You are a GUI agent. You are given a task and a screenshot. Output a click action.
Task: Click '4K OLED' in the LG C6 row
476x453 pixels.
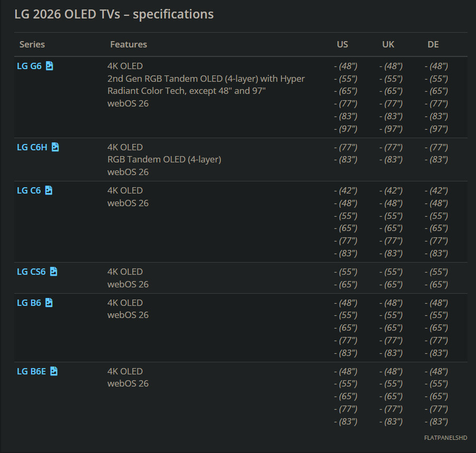coord(125,190)
